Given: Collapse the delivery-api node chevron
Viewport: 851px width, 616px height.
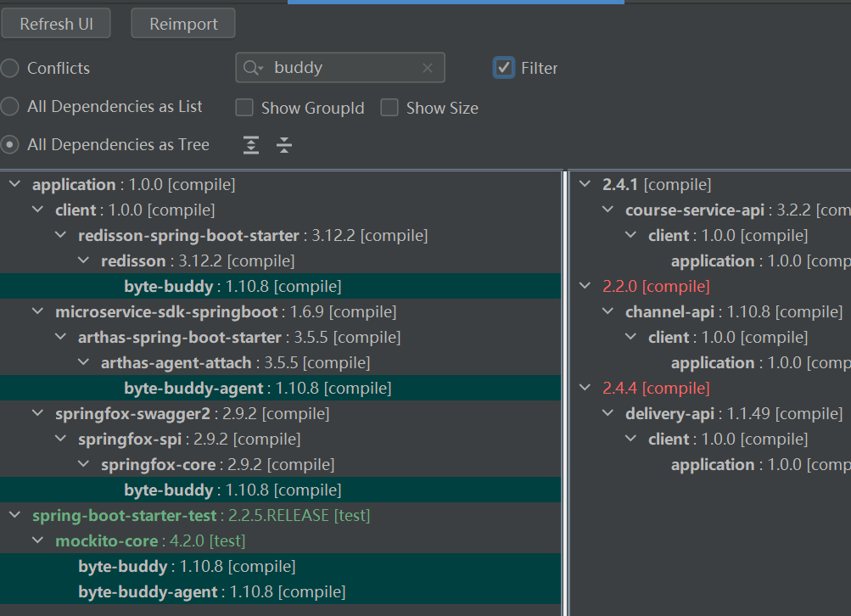Looking at the screenshot, I should [x=607, y=413].
